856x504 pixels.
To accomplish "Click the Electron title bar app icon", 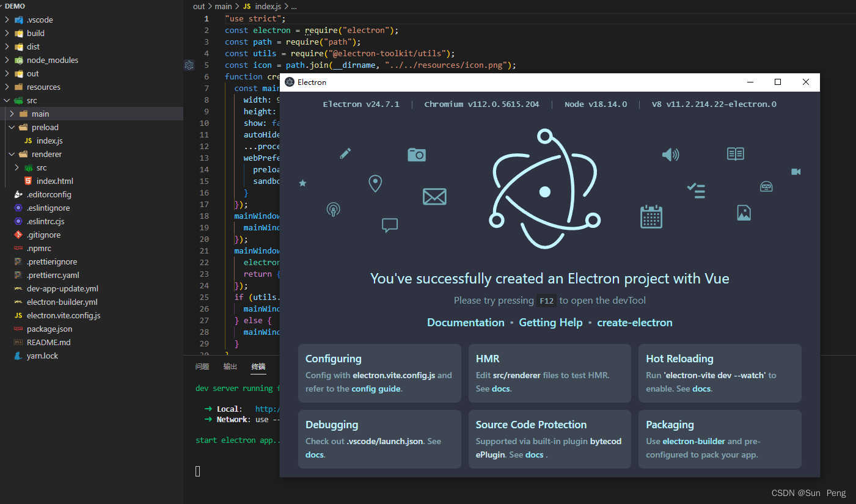I will (x=290, y=82).
